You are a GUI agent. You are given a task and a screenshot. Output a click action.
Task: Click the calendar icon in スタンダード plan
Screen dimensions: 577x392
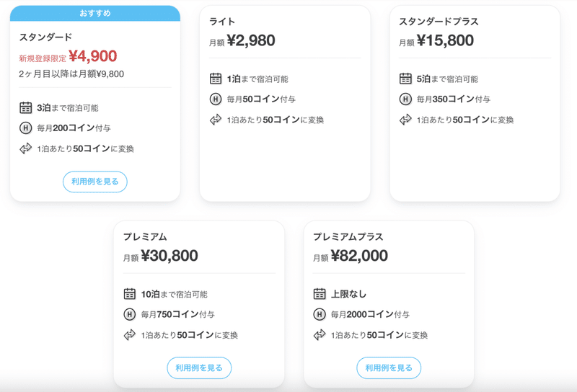[25, 108]
